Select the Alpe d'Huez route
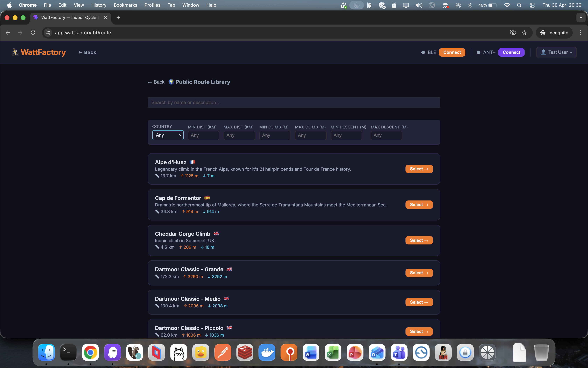 [419, 169]
